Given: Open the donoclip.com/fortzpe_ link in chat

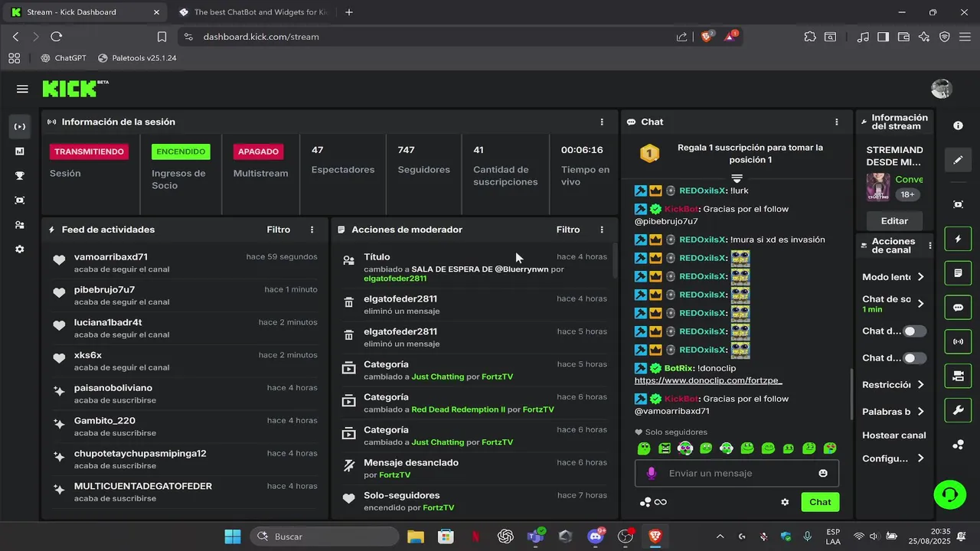Looking at the screenshot, I should click(708, 380).
